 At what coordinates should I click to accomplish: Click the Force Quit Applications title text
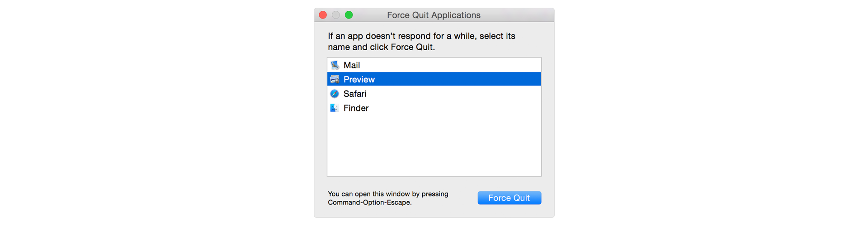434,15
